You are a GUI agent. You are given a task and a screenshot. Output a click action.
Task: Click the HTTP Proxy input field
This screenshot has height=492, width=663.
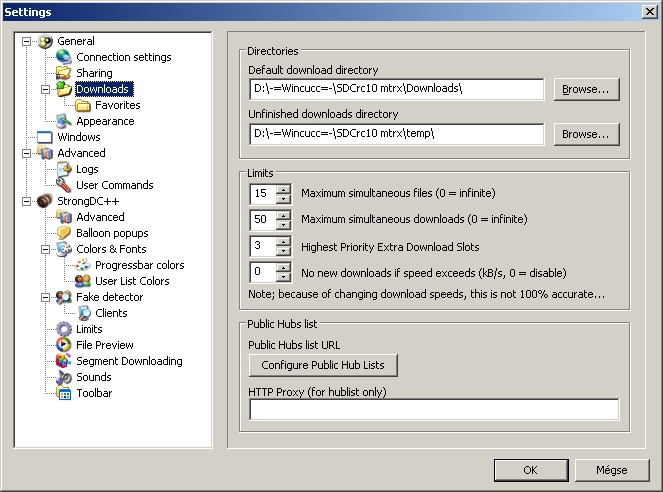pos(434,409)
